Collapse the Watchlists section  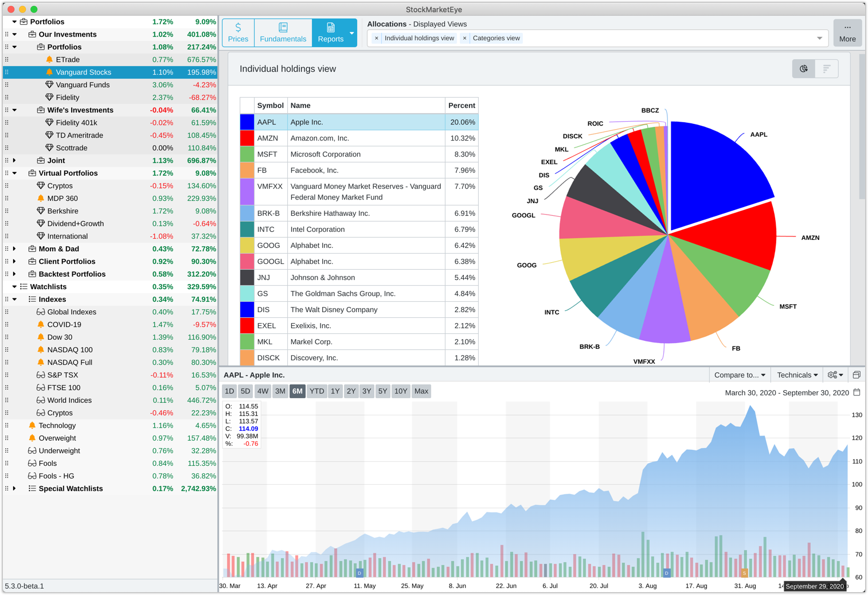pos(14,287)
